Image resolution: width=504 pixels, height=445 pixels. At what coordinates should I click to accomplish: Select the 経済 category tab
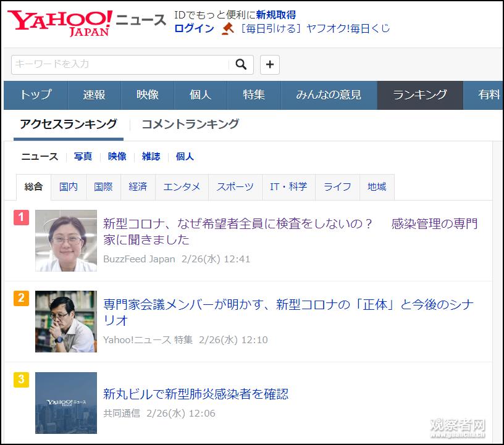point(137,186)
